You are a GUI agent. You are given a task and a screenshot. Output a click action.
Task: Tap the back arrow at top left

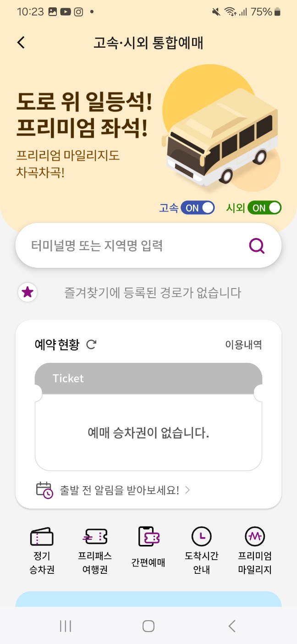click(20, 42)
